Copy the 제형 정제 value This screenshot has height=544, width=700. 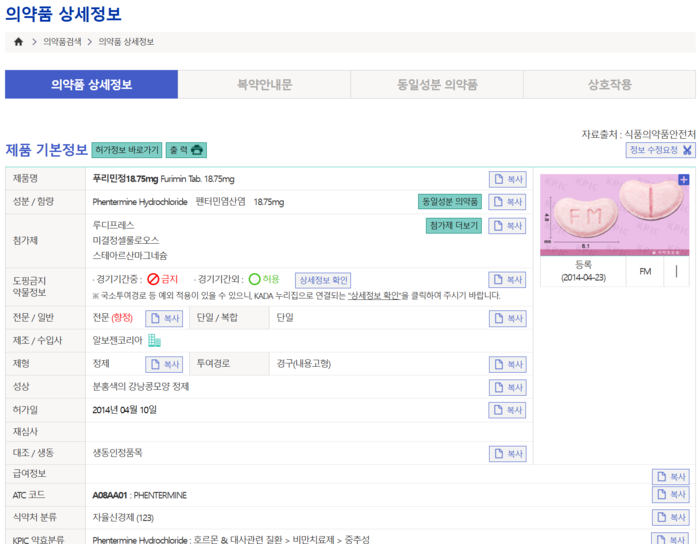click(164, 364)
